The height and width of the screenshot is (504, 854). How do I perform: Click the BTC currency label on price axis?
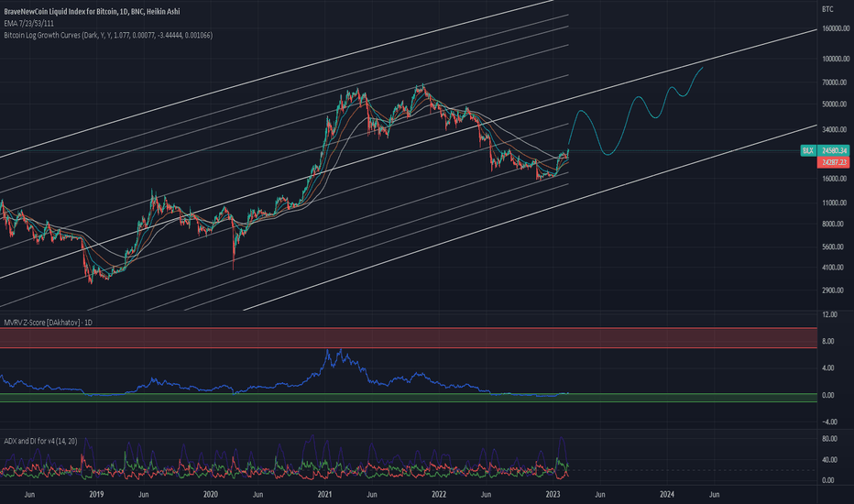coord(827,9)
